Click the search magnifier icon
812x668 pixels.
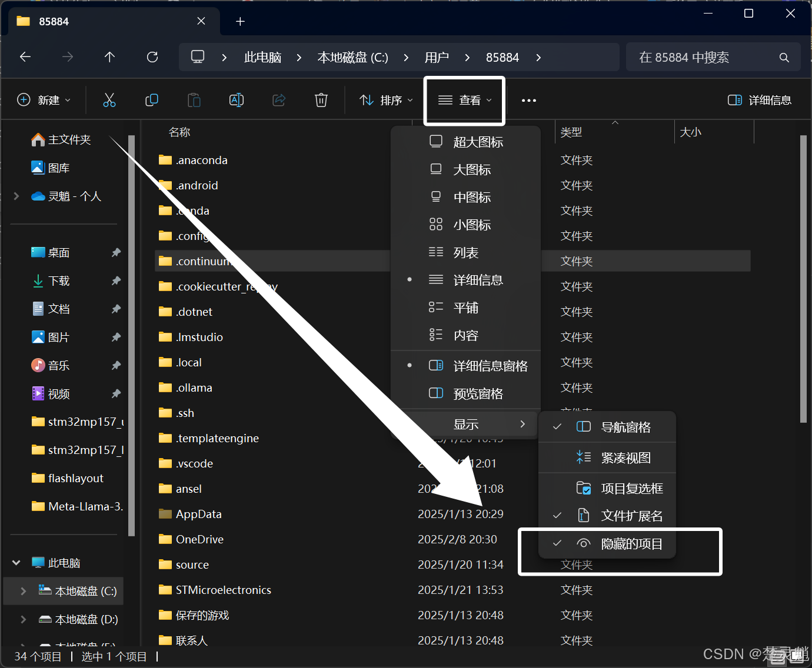pos(784,58)
